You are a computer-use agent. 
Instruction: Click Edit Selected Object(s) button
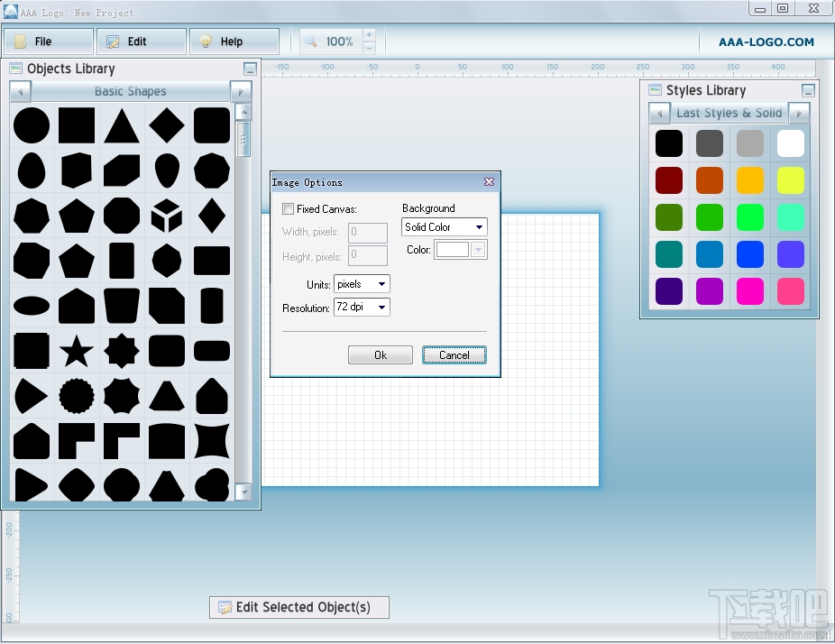299,607
